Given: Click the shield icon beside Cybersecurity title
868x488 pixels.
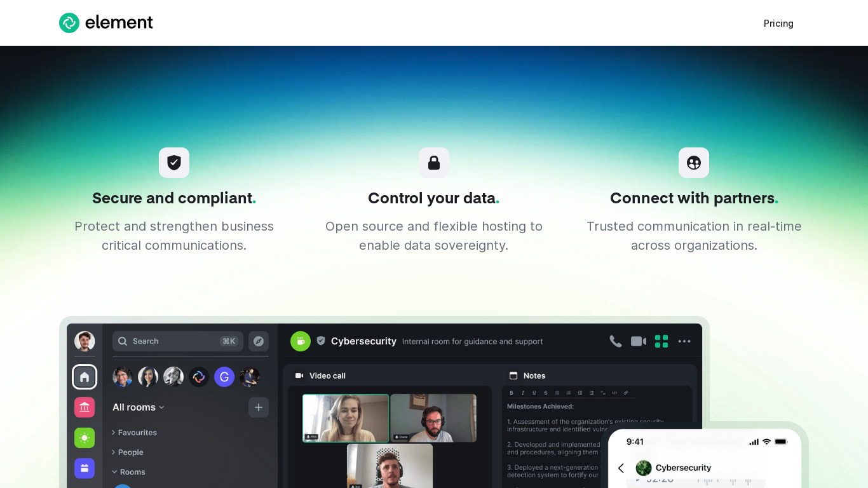Looking at the screenshot, I should (321, 341).
